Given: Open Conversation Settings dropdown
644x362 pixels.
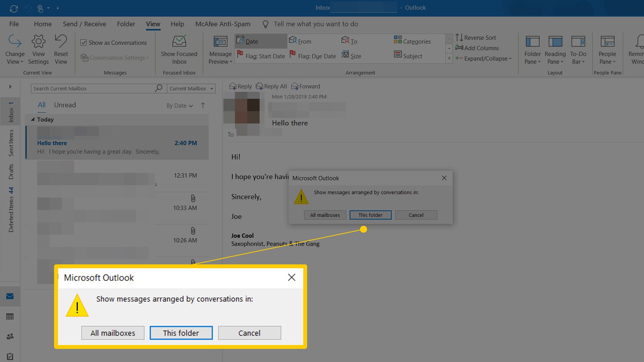Looking at the screenshot, I should [x=115, y=58].
